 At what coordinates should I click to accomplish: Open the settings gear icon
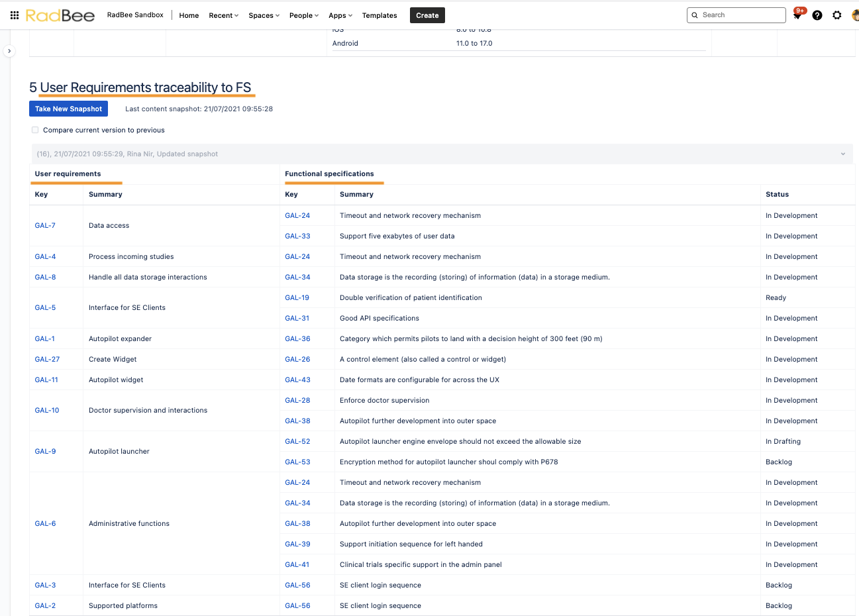tap(837, 15)
